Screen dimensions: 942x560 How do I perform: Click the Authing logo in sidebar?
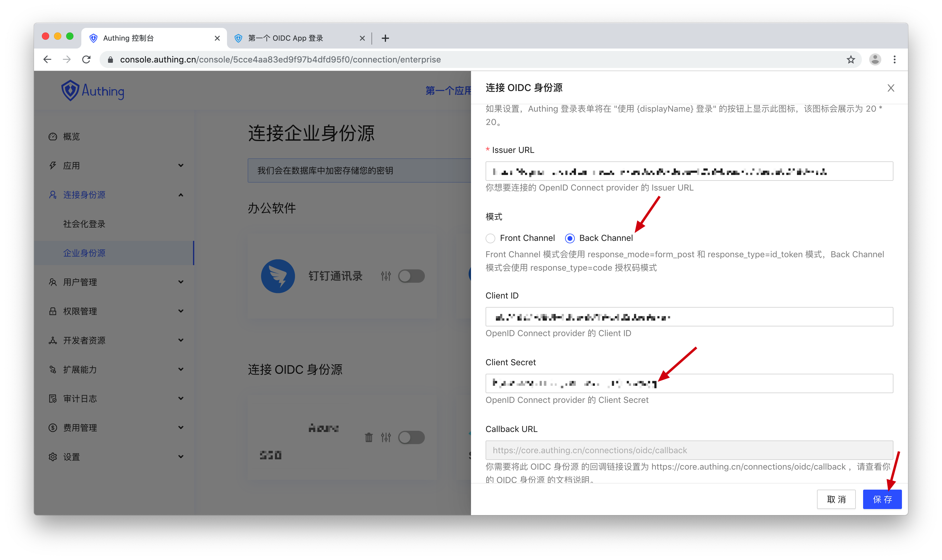point(93,91)
